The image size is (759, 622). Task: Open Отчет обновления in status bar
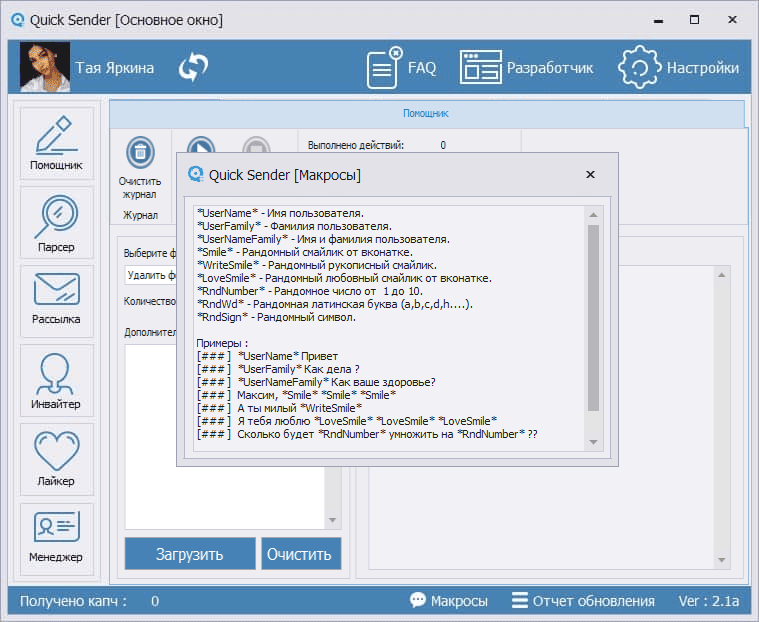pos(583,601)
